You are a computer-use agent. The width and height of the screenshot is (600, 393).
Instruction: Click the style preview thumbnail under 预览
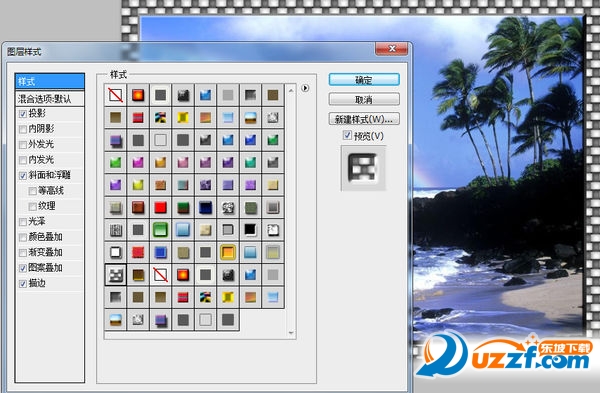point(363,168)
